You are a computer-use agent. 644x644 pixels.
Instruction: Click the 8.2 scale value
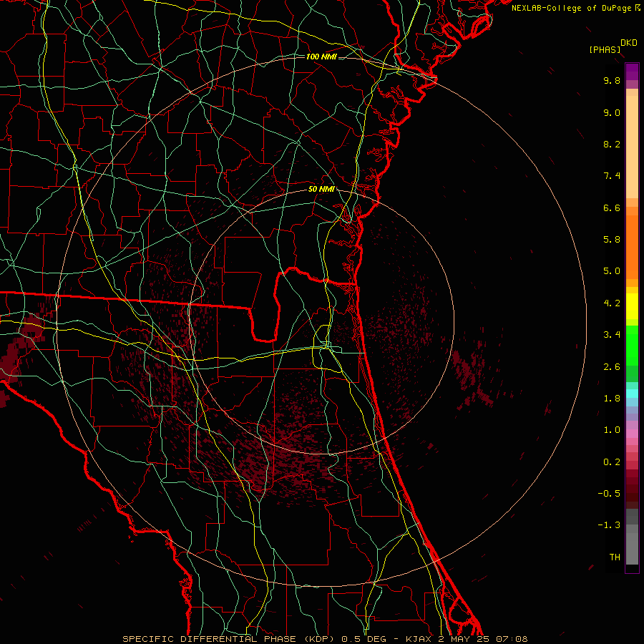[x=612, y=144]
